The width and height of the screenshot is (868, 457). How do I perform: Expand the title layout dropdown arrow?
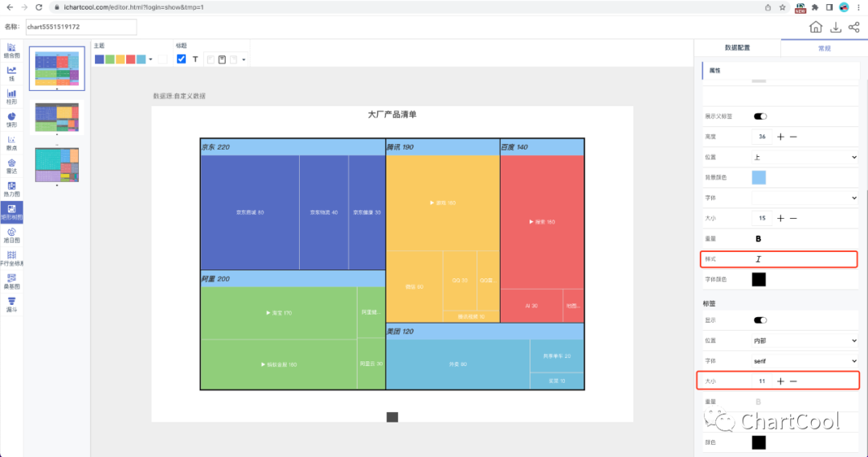[244, 60]
